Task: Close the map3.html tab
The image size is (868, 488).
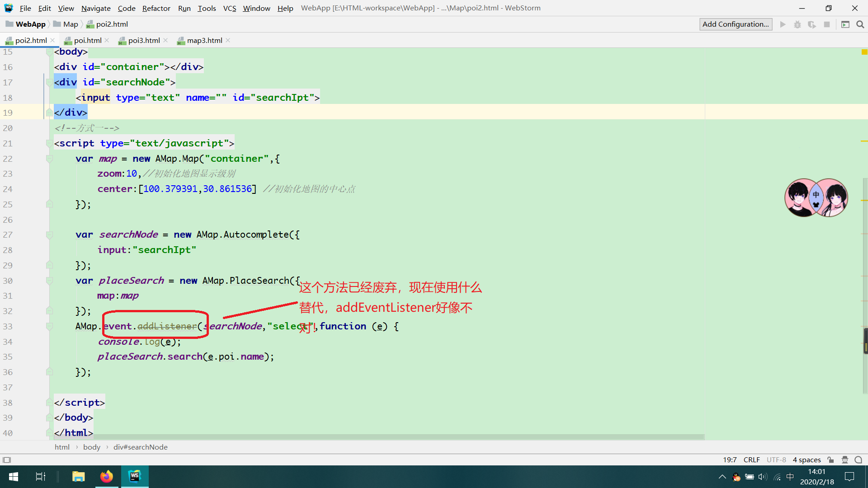Action: pos(228,40)
